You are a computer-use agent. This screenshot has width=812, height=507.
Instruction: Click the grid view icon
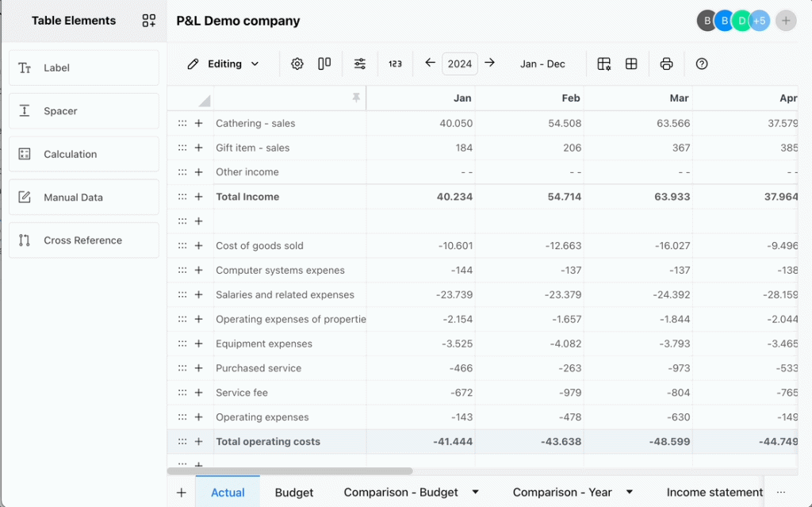click(x=631, y=63)
